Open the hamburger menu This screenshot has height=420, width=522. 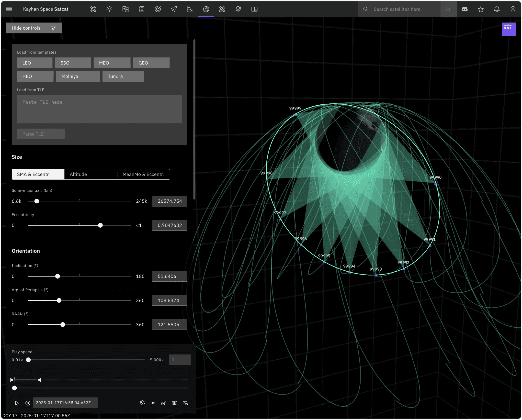[x=9, y=9]
